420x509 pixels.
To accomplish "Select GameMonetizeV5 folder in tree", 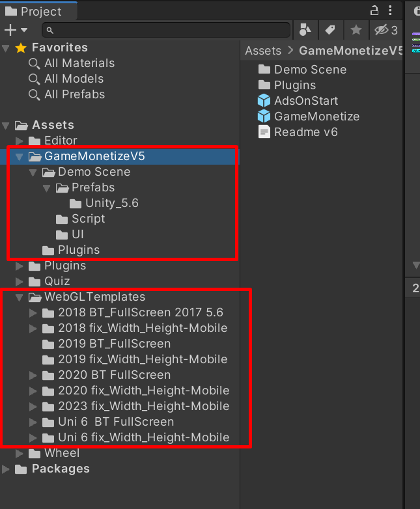I will (87, 156).
